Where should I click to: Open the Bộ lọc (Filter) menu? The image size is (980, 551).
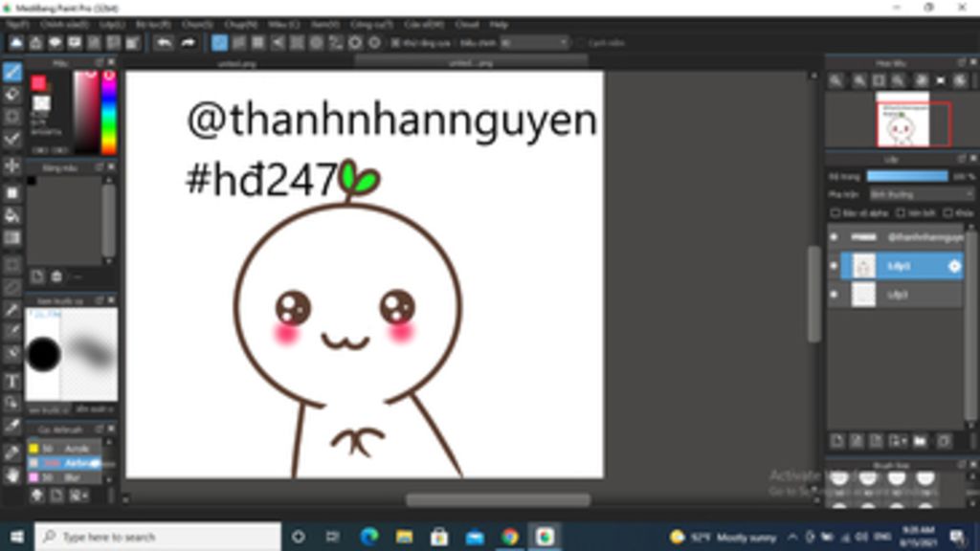(x=153, y=24)
